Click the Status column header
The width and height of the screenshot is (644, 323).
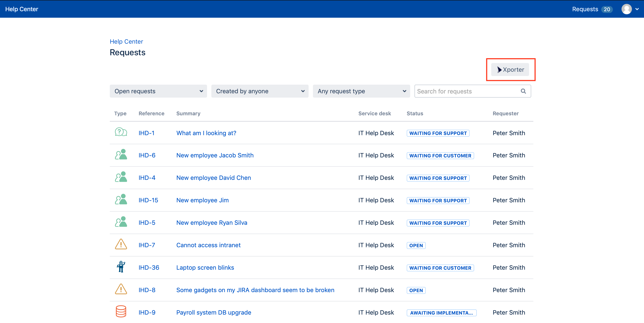tap(414, 113)
